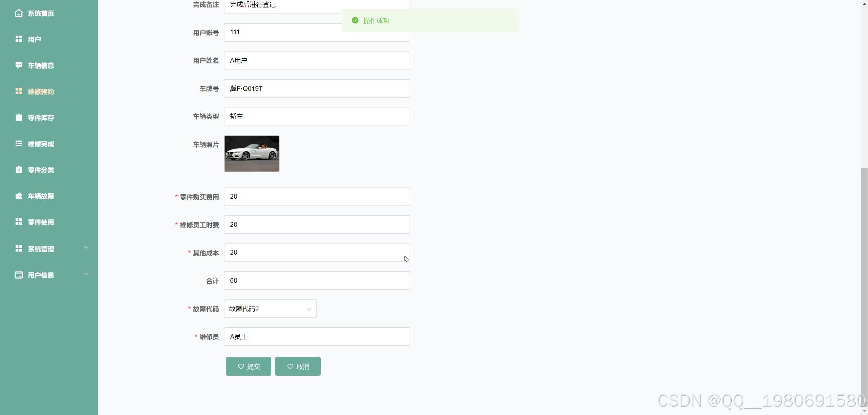Focus the 维修员 text field
Image resolution: width=868 pixels, height=415 pixels.
317,337
